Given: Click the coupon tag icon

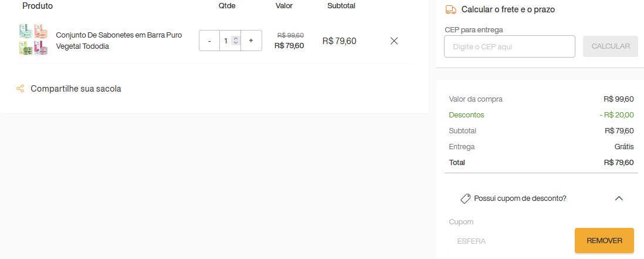Looking at the screenshot, I should click(465, 199).
